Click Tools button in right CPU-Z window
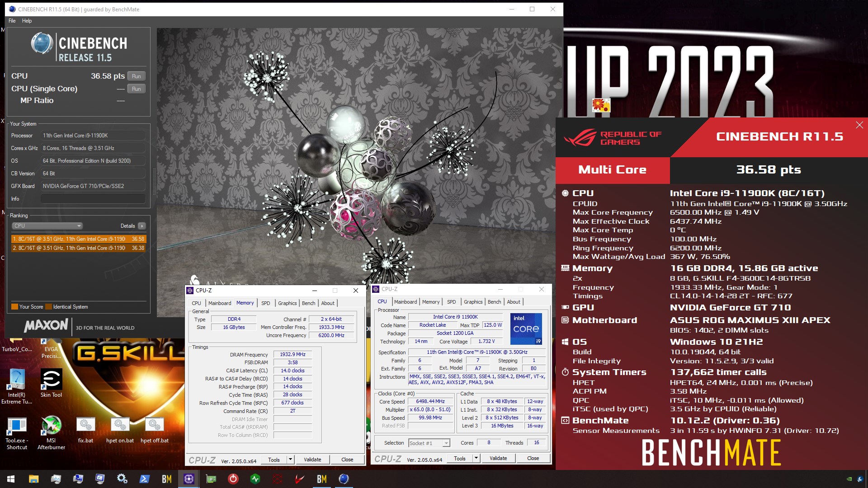Viewport: 868px width, 488px height. 460,458
